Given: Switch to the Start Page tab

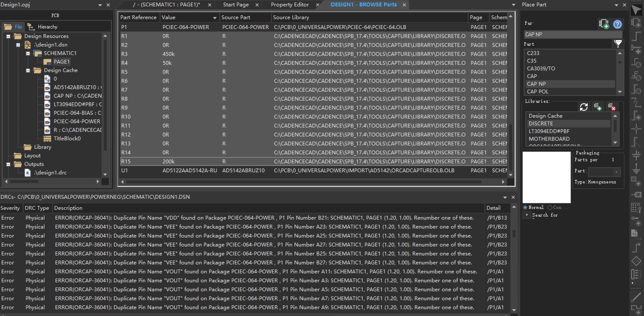Looking at the screenshot, I should (236, 5).
